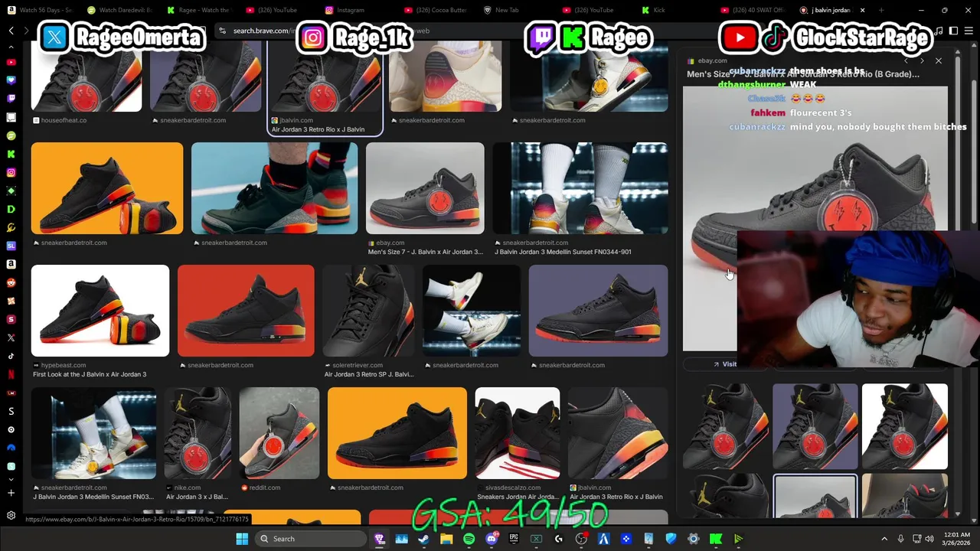
Task: Open the Netflix sidebar shortcut icon
Action: pyautogui.click(x=11, y=374)
